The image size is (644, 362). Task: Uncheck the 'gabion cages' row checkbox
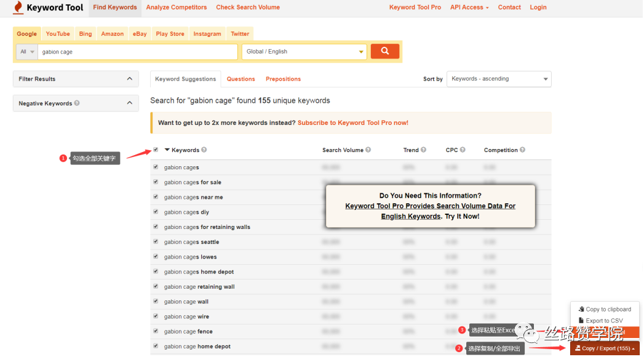pyautogui.click(x=156, y=167)
